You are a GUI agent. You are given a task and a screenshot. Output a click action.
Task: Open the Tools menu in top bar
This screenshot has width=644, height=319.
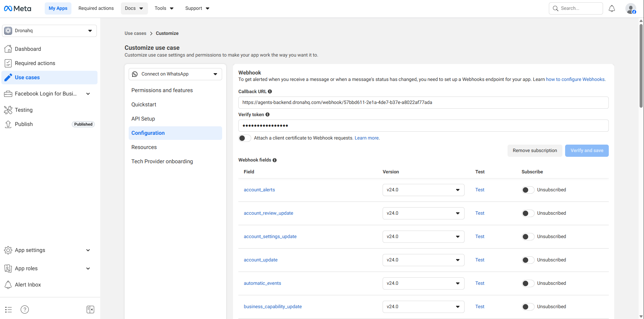164,8
